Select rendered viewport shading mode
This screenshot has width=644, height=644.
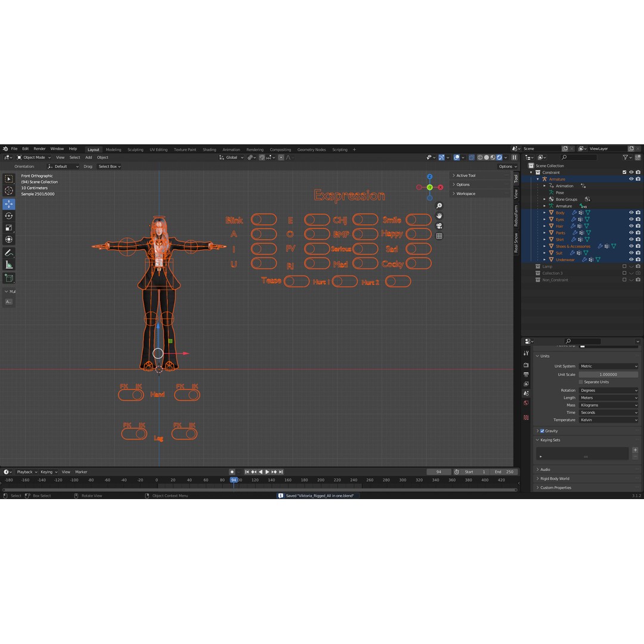click(499, 157)
